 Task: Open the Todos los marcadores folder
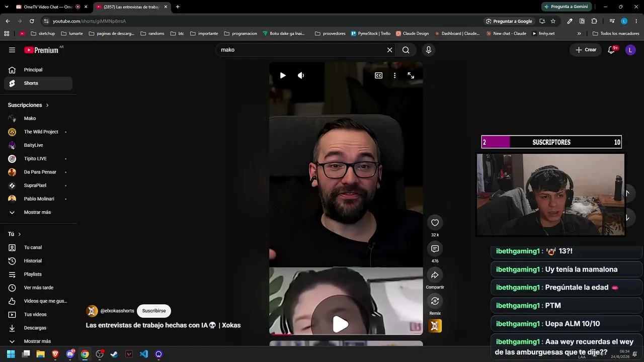tap(616, 34)
